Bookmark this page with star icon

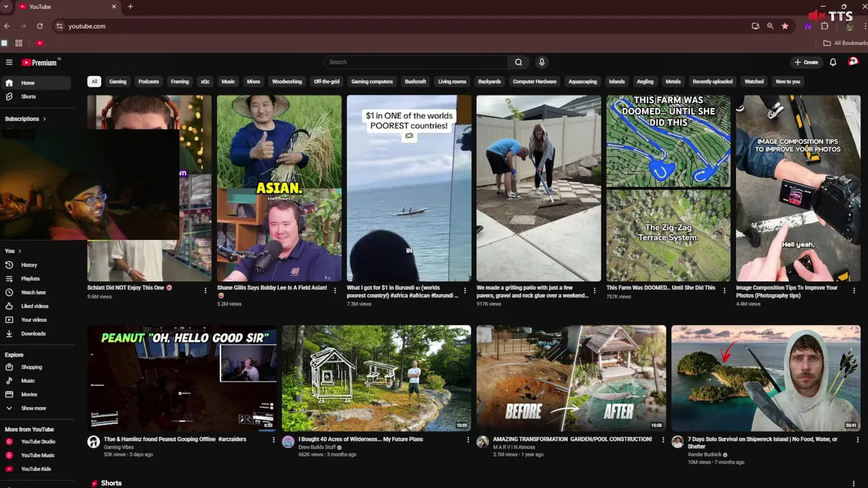pyautogui.click(x=785, y=26)
